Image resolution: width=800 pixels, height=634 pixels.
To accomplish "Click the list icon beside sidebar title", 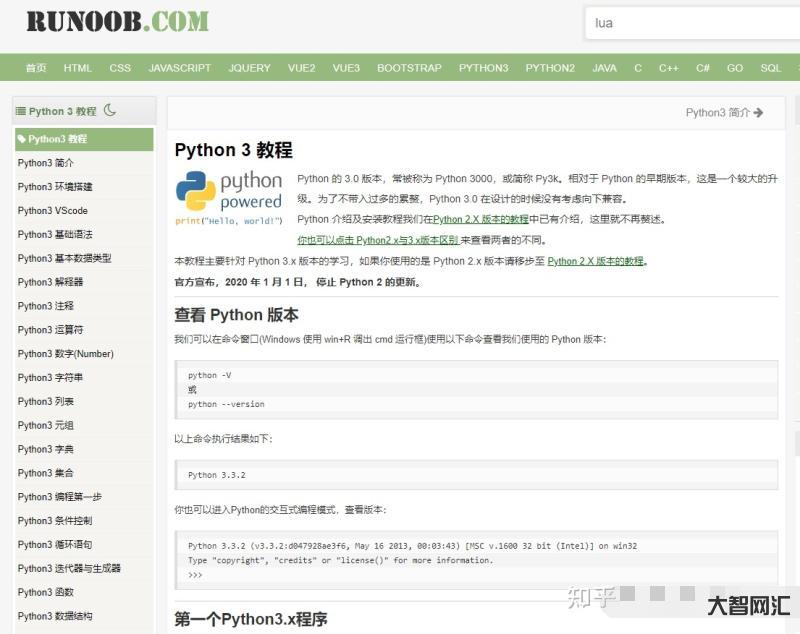I will pos(21,111).
